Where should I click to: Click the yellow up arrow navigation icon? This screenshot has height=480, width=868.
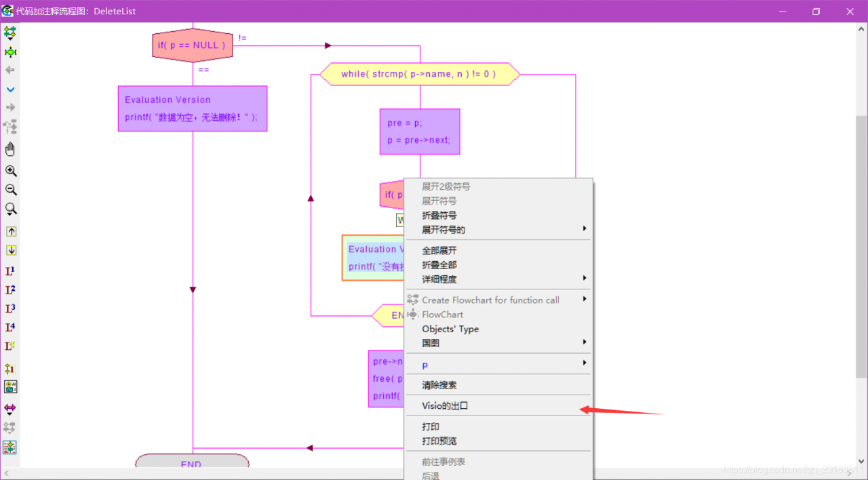pos(10,231)
